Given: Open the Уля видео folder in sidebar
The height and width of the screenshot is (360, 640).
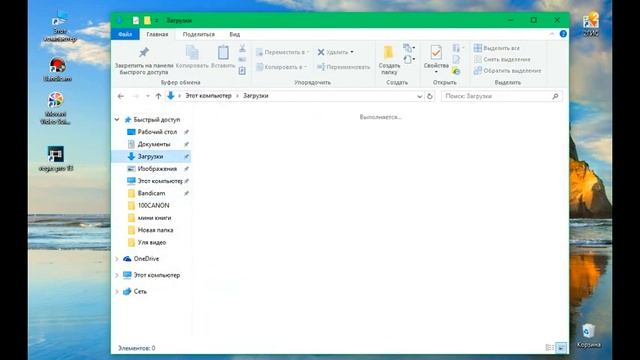Looking at the screenshot, I should (152, 242).
